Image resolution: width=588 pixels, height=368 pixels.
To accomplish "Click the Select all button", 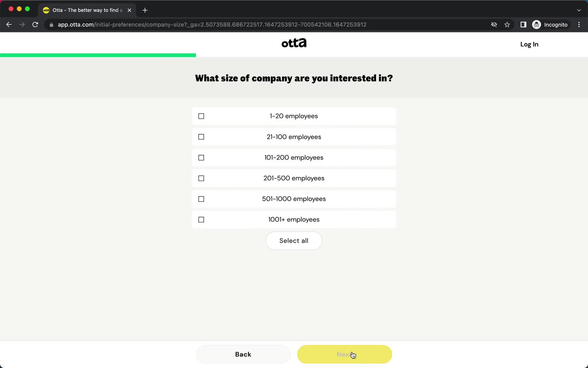I will [x=293, y=240].
